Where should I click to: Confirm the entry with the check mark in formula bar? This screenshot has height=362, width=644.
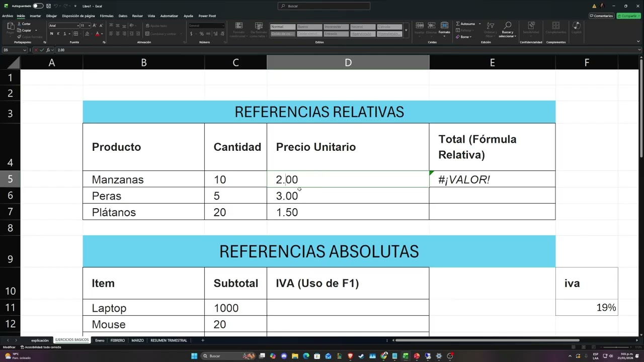42,50
